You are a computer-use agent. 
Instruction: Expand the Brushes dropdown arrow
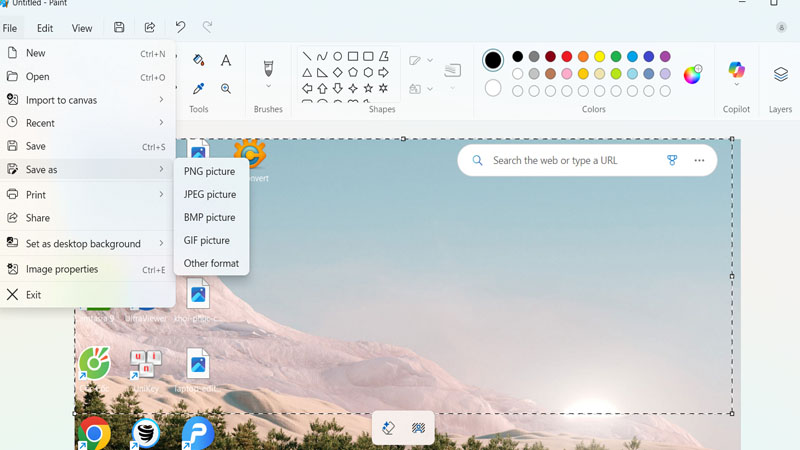pos(268,86)
